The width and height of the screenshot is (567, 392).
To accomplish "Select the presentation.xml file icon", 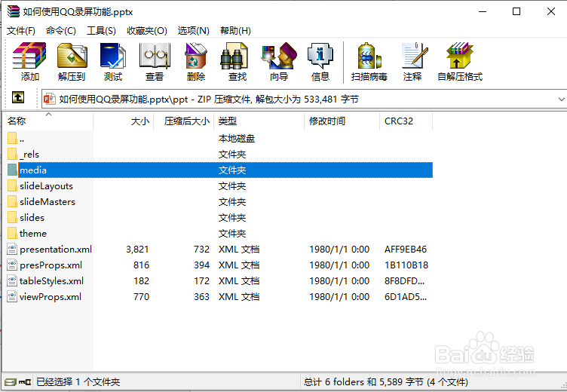I will click(12, 250).
